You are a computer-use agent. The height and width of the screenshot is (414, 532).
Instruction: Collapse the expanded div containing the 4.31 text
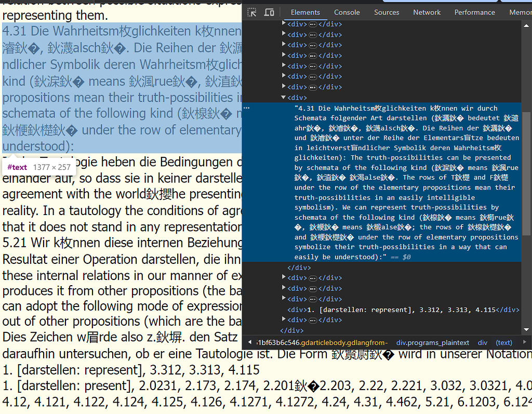click(284, 97)
